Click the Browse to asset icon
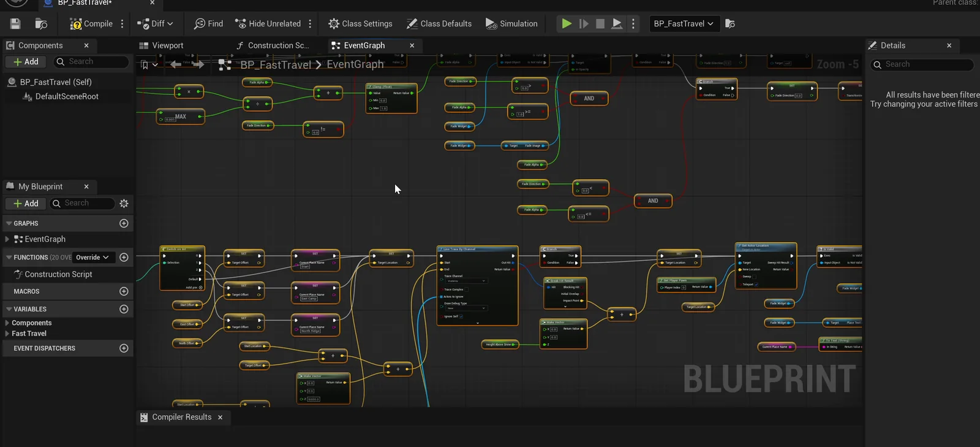 [x=41, y=24]
